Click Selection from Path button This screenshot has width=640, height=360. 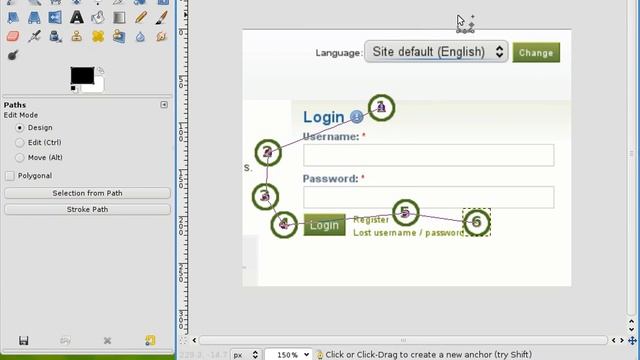pos(87,193)
